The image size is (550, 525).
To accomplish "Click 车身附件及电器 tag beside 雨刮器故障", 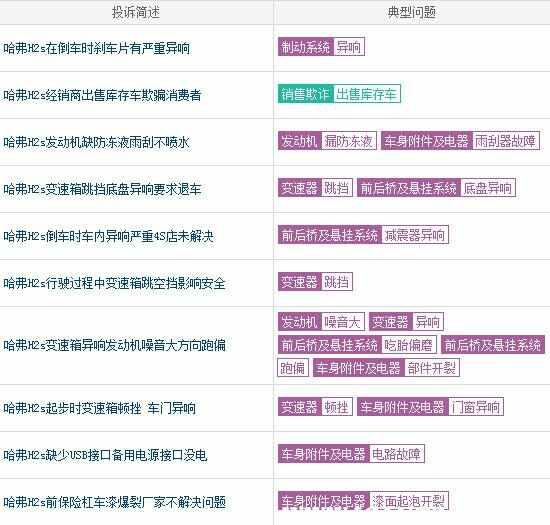I will click(427, 141).
